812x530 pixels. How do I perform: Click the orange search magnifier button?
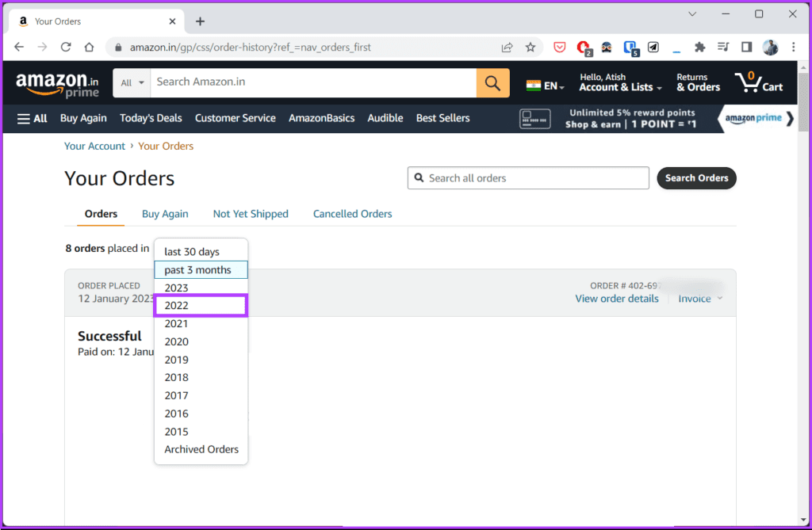492,83
